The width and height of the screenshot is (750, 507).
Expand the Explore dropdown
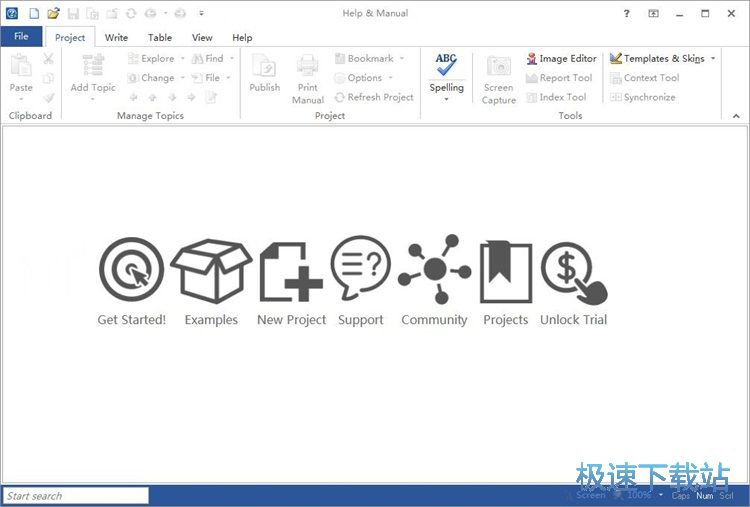tap(183, 59)
